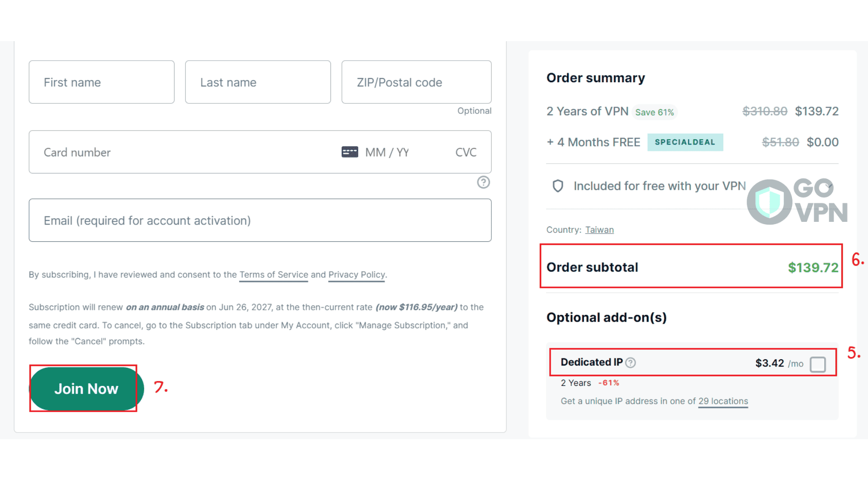Focus the CVC field
This screenshot has width=868, height=488.
pos(466,152)
